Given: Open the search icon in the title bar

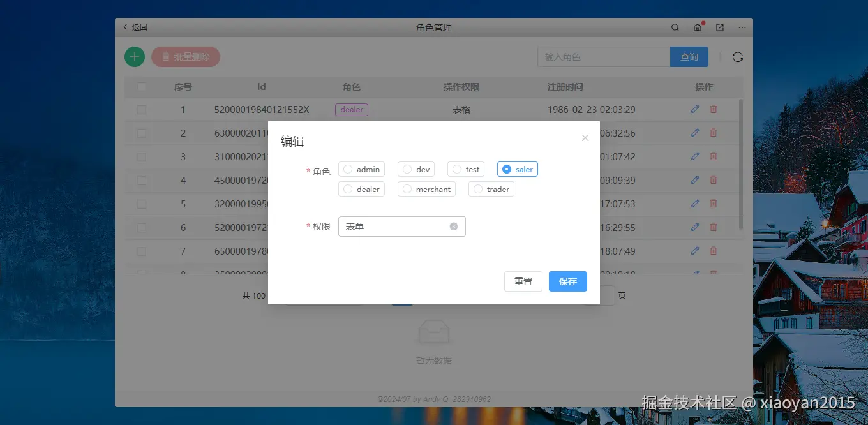Looking at the screenshot, I should (675, 27).
